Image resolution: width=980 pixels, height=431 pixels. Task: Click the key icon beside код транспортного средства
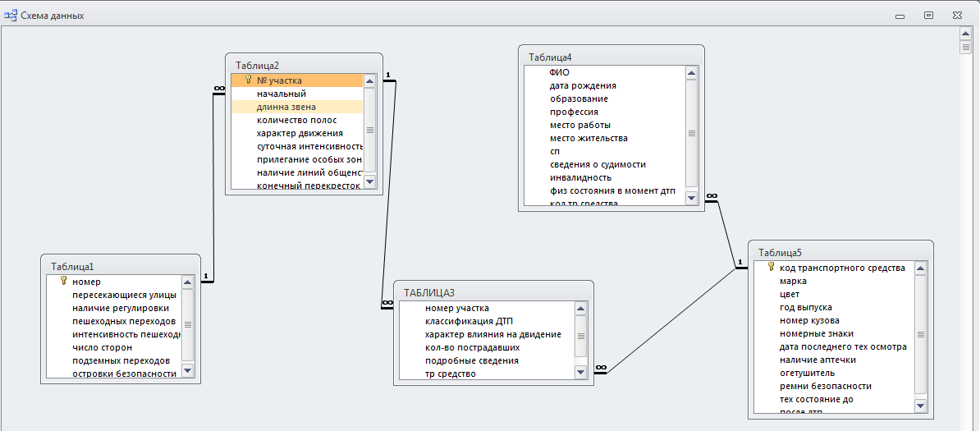coord(771,268)
